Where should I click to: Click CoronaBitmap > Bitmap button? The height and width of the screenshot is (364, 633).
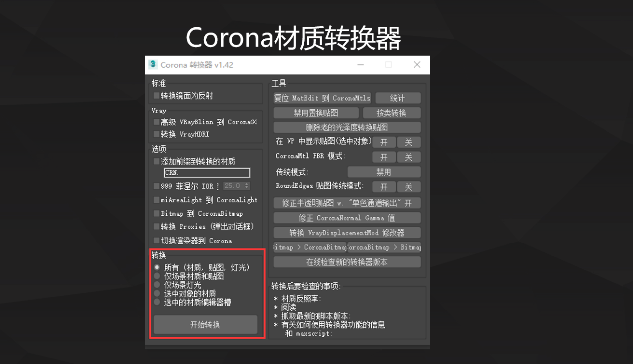coord(384,247)
